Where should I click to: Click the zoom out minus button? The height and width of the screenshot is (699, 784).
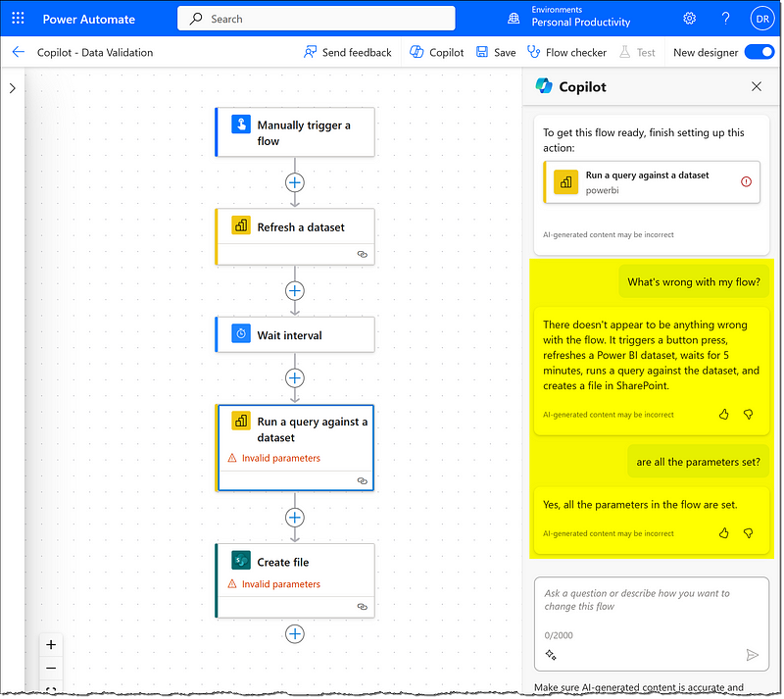point(52,669)
